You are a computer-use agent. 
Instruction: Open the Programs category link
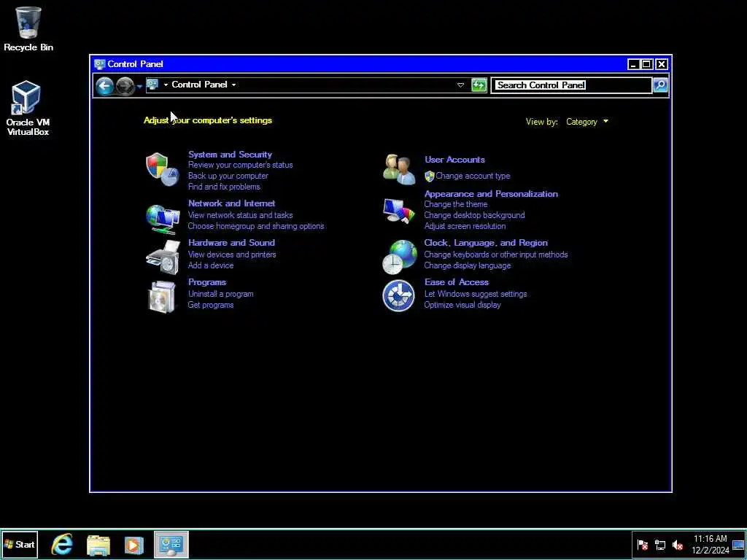click(x=206, y=282)
